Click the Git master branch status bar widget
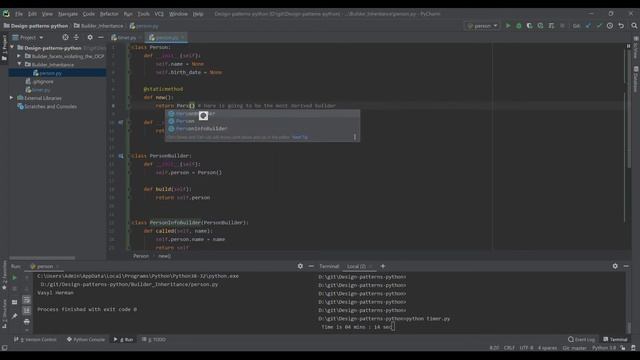 pyautogui.click(x=574, y=348)
